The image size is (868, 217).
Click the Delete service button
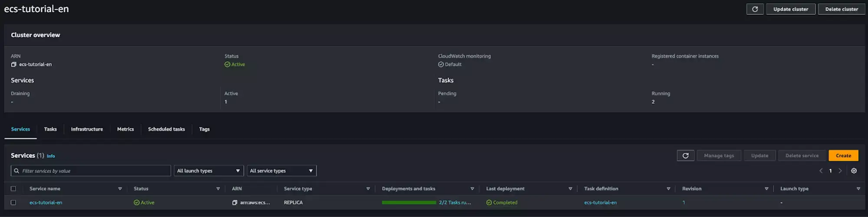(802, 155)
